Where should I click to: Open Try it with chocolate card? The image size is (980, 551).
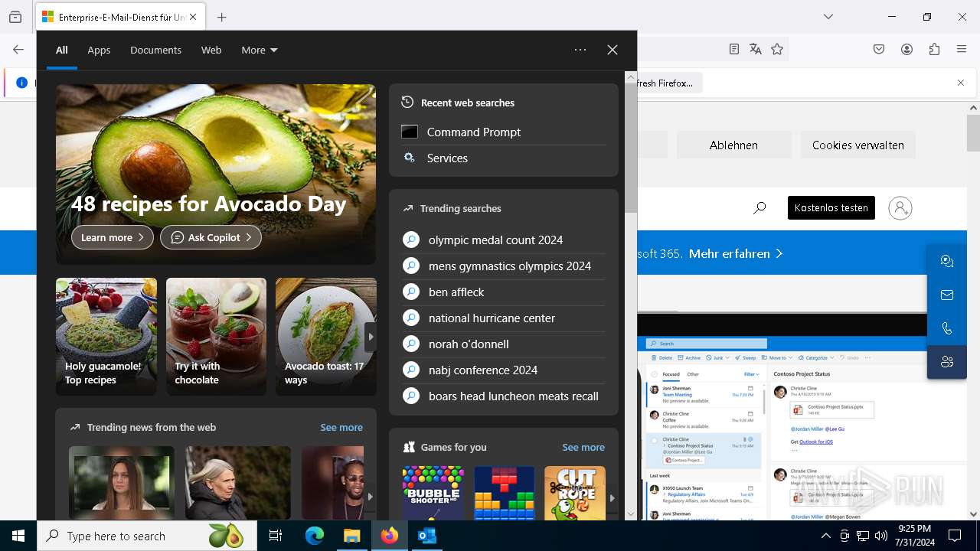click(216, 337)
